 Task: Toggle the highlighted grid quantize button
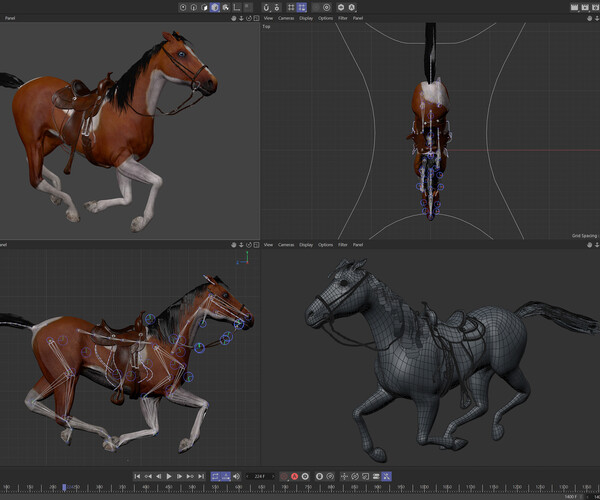tap(302, 7)
